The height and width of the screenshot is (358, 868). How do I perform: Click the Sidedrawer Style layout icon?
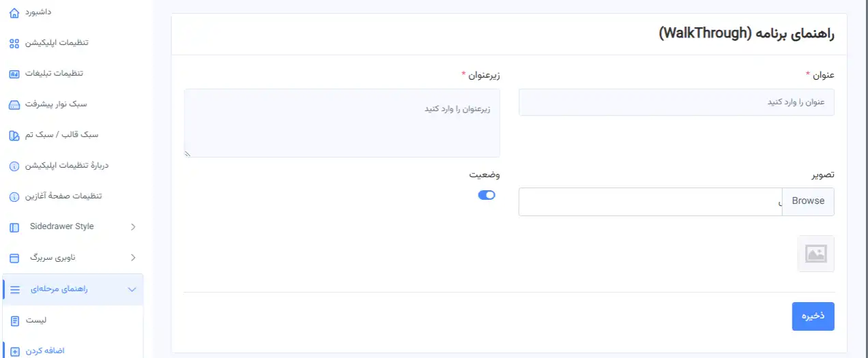point(14,227)
